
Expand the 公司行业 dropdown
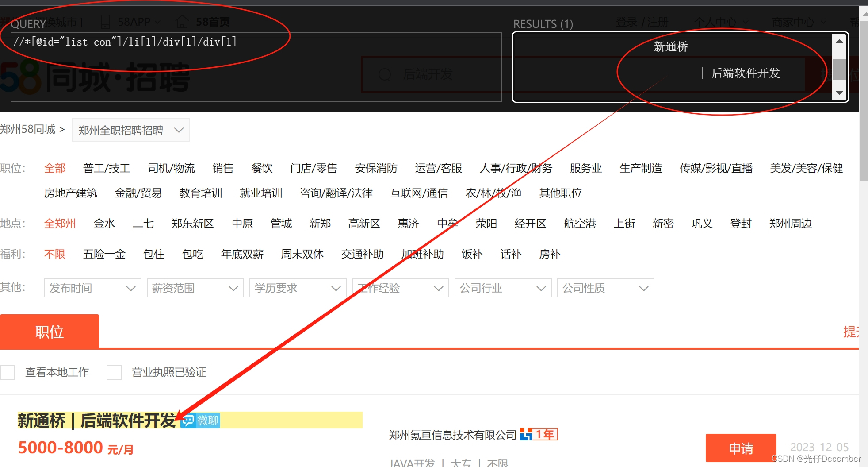pyautogui.click(x=503, y=288)
